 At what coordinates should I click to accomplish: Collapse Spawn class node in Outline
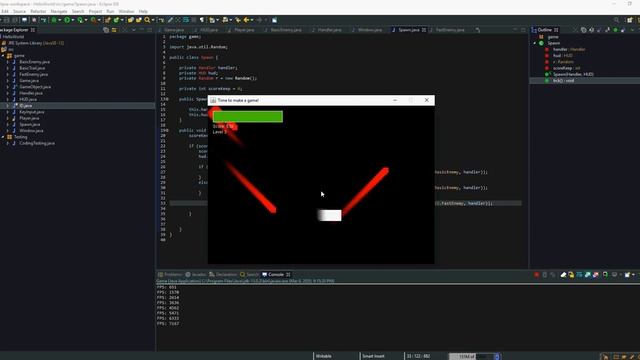point(535,43)
